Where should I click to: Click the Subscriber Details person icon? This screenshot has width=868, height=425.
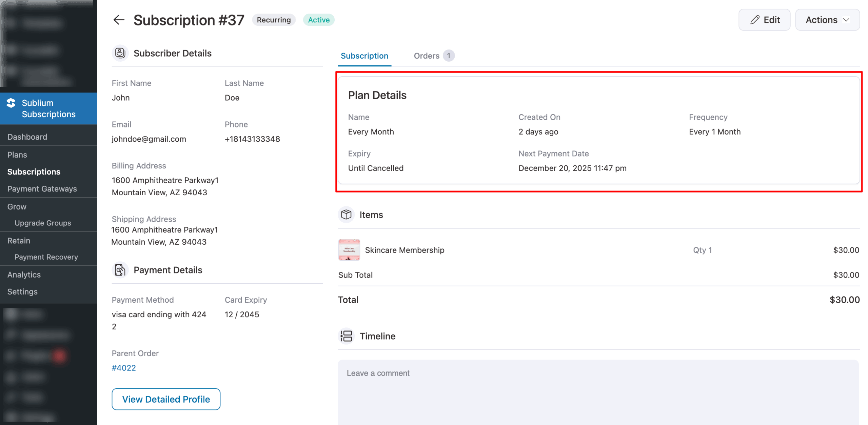pyautogui.click(x=120, y=53)
